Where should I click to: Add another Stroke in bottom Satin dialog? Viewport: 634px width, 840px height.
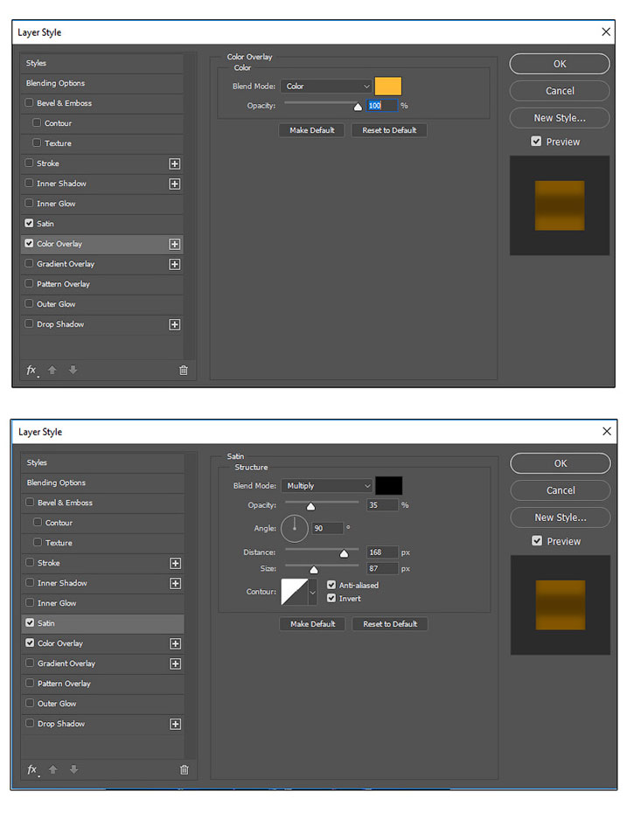(175, 564)
